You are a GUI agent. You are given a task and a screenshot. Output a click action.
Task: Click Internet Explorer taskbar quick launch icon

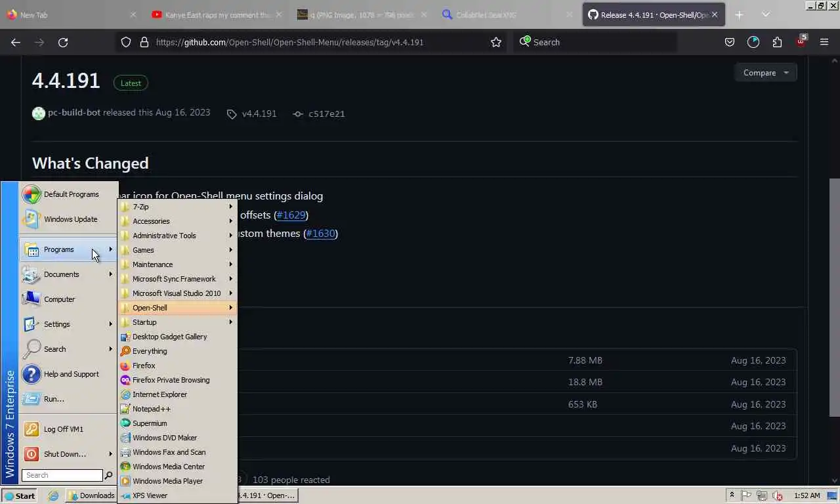(53, 495)
